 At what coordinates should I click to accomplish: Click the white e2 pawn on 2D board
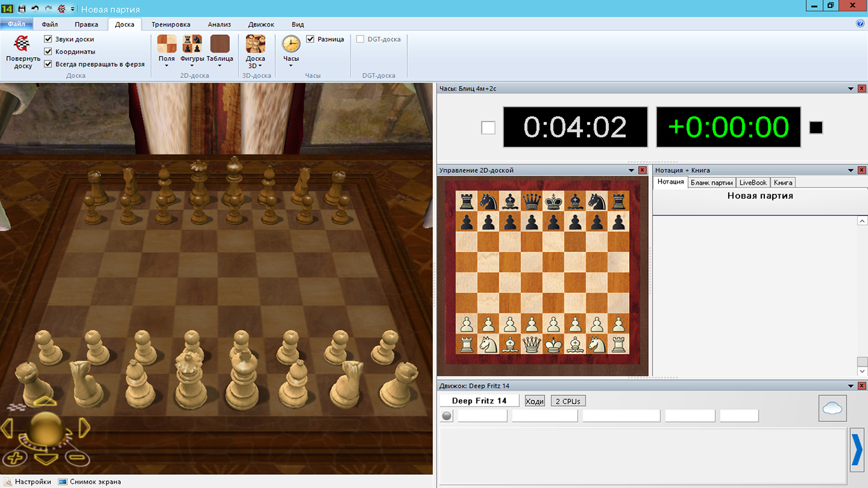[x=553, y=323]
